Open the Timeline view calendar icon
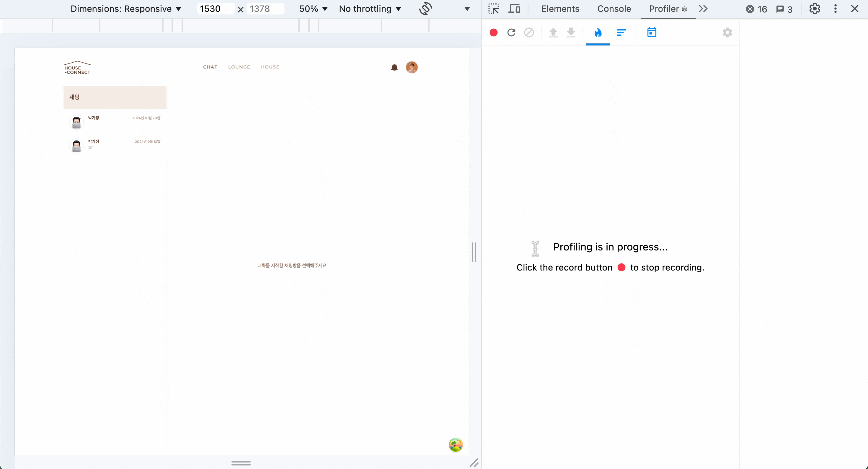 (652, 33)
